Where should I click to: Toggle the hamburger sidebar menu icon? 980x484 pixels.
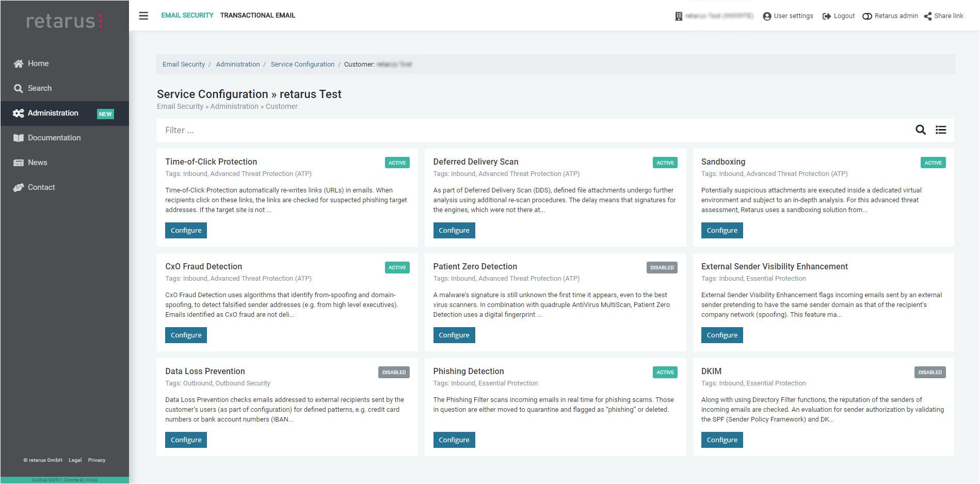143,15
